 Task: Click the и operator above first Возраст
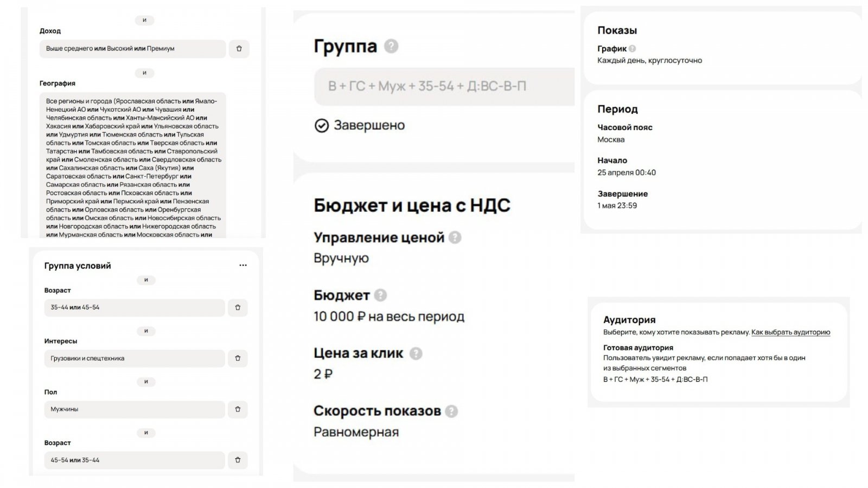146,280
